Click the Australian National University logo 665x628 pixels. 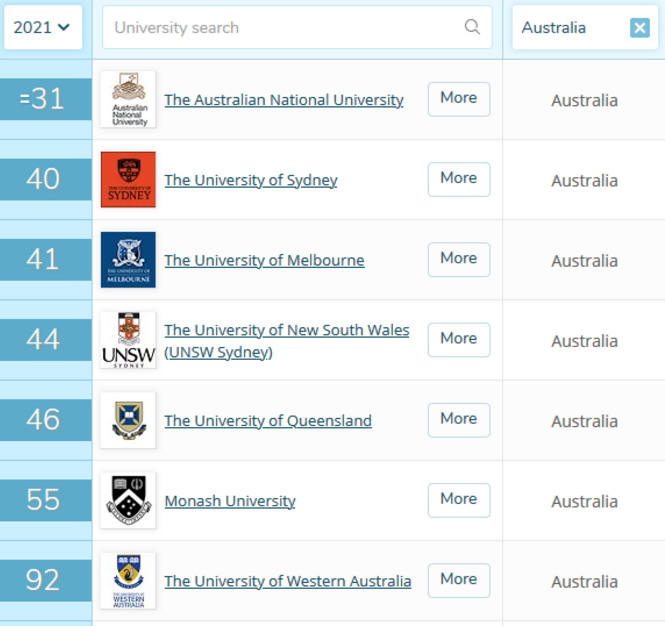tap(128, 100)
